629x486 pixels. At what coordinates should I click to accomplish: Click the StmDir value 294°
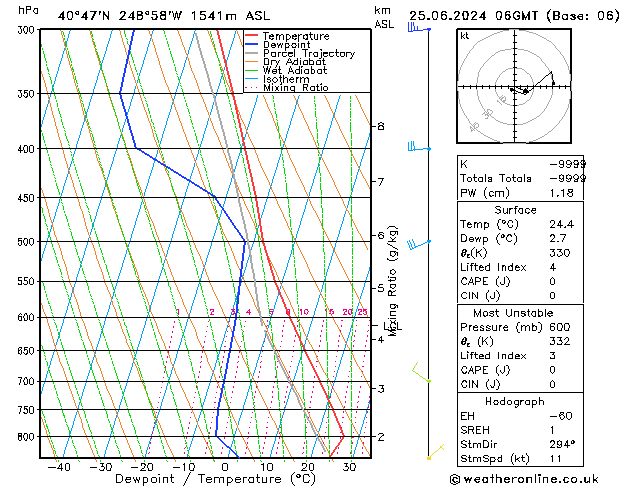coord(562,445)
